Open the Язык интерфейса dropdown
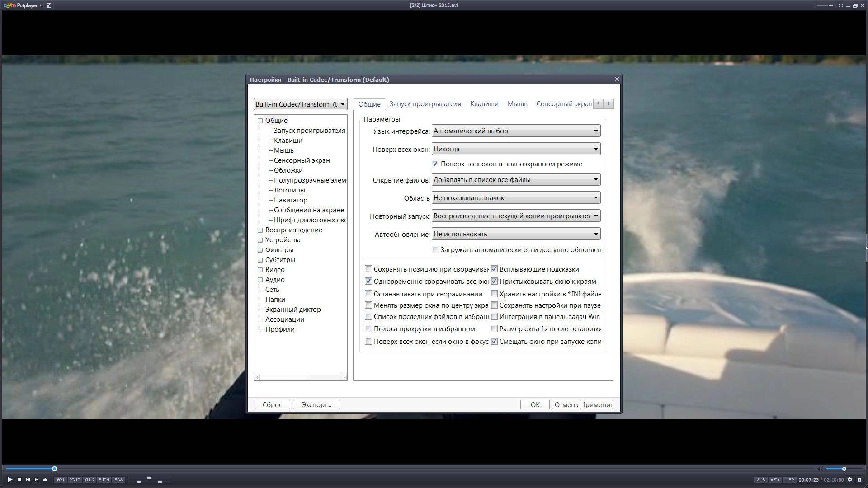The height and width of the screenshot is (488, 868). pos(516,131)
